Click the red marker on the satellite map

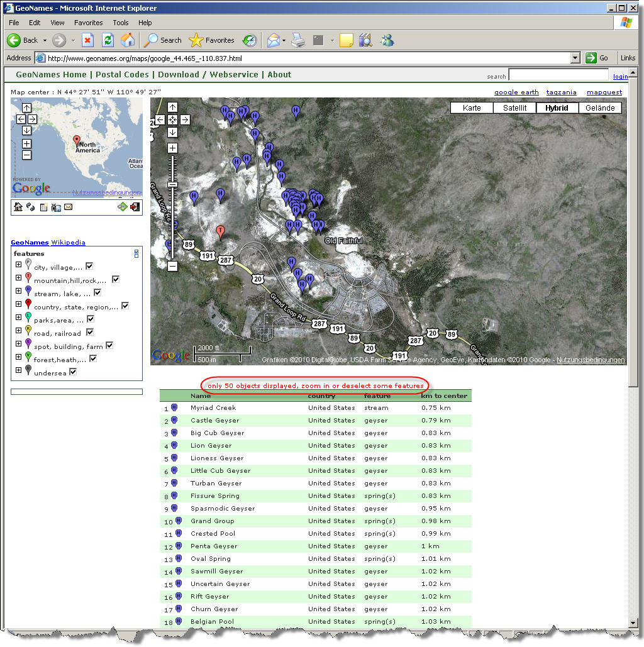tap(220, 232)
